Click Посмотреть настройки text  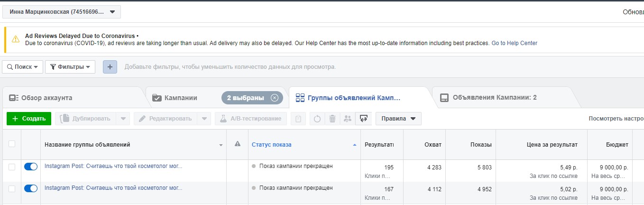616,119
